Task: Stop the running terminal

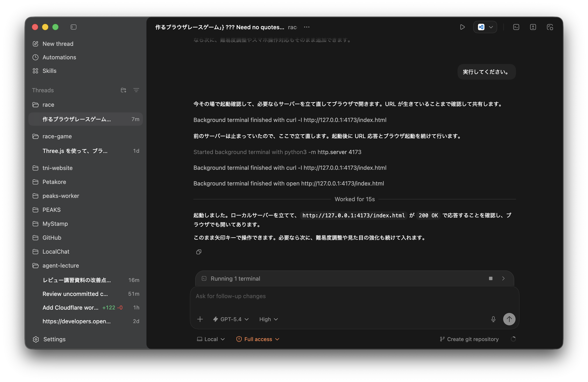Action: [491, 278]
